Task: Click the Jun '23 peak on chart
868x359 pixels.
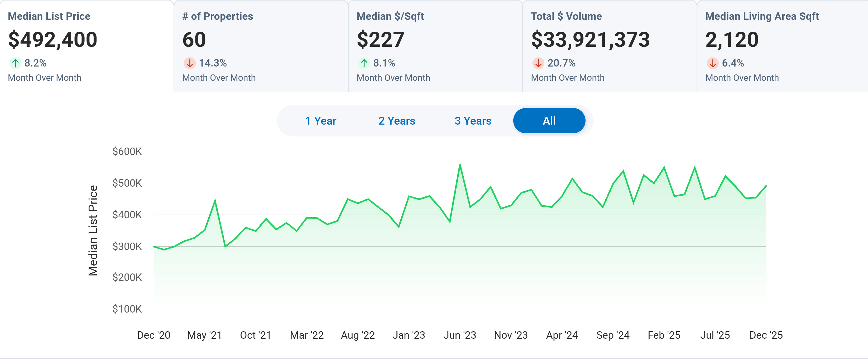Action: [x=460, y=165]
